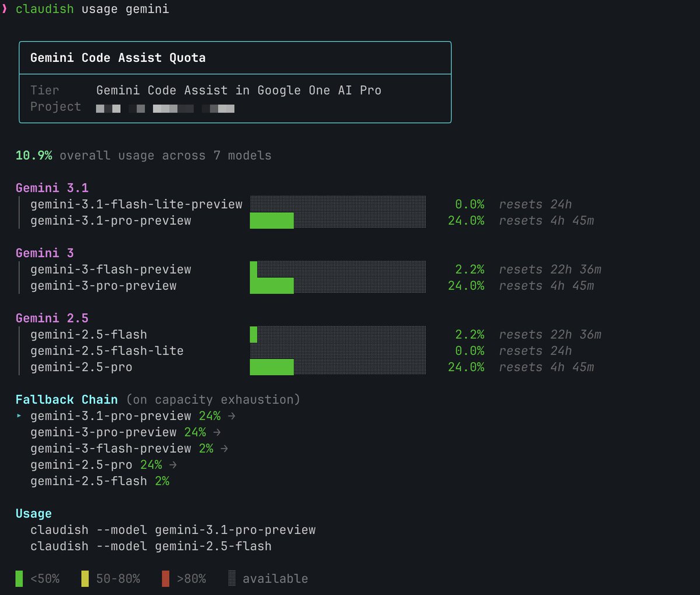Click the triangle marker before gemini-3.1-pro-preview in the chain

pyautogui.click(x=19, y=416)
